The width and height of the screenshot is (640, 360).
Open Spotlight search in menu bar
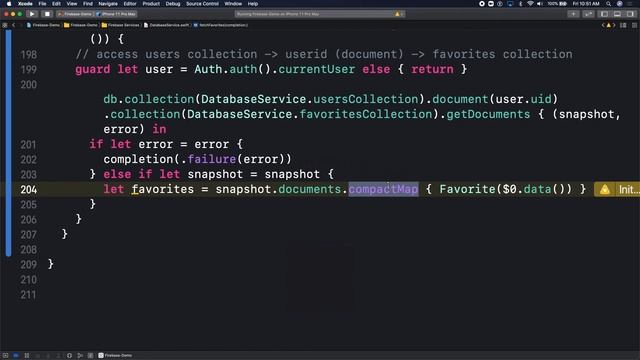click(608, 4)
